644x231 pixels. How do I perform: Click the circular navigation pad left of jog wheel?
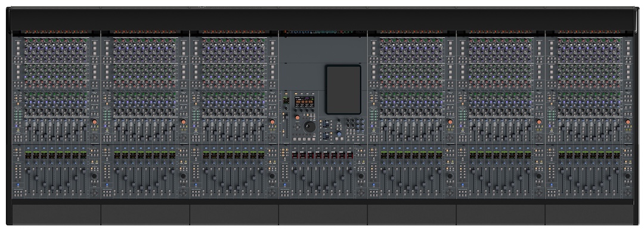[297, 127]
